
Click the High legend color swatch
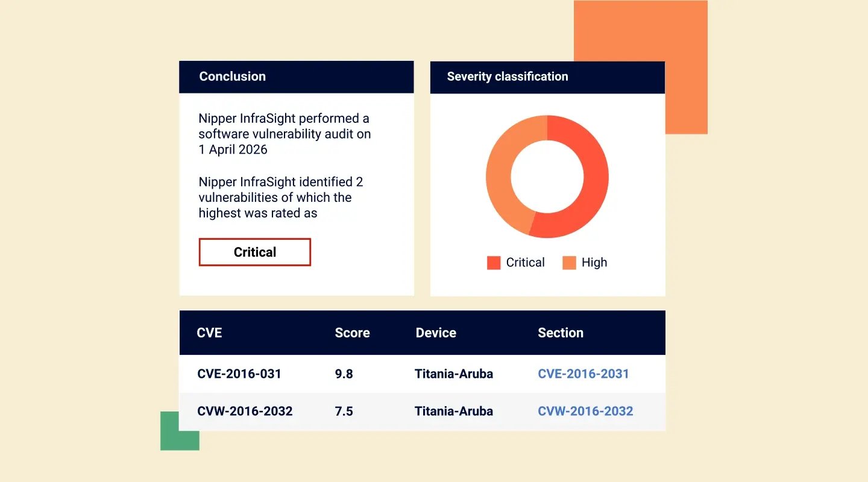(x=569, y=263)
